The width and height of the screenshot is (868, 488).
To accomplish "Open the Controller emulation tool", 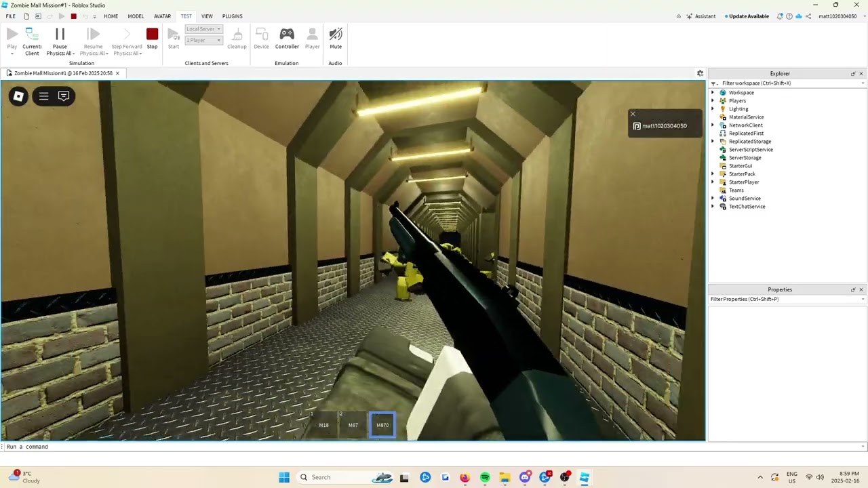I will click(287, 39).
